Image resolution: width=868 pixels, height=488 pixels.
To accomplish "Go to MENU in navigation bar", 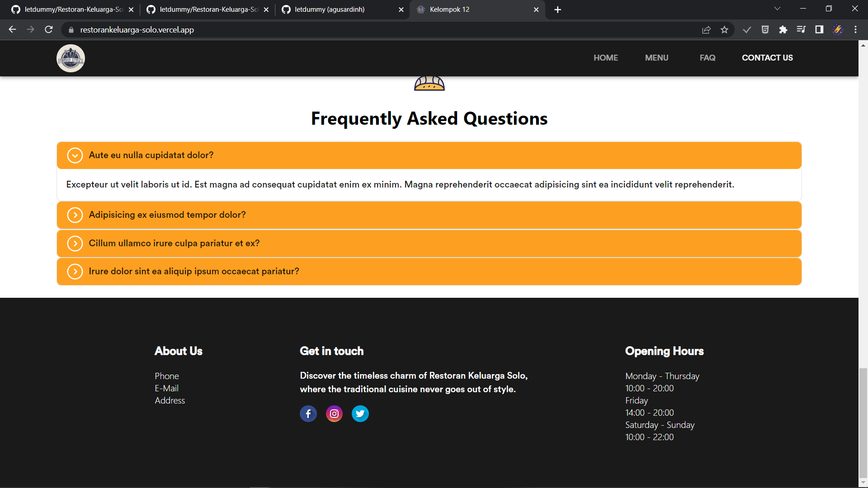I will (656, 58).
